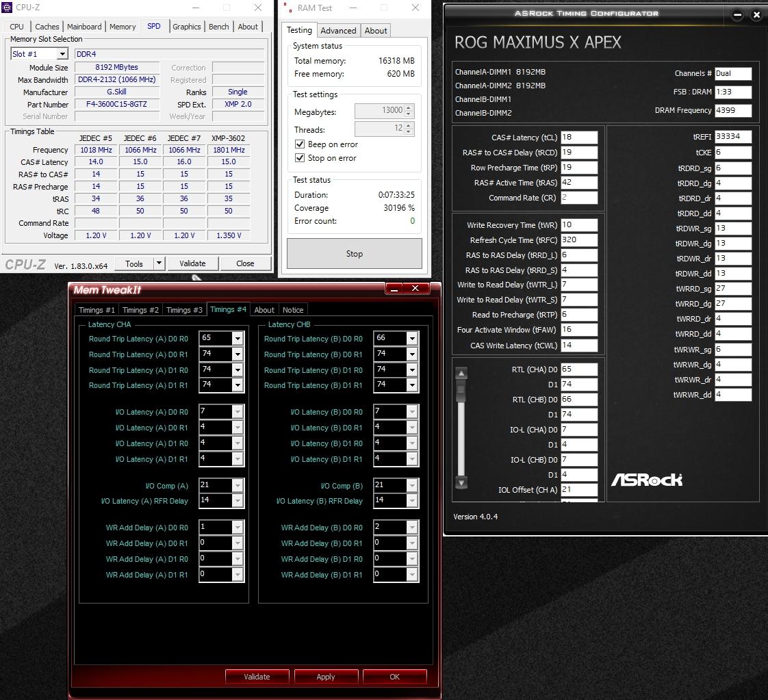This screenshot has width=768, height=700.
Task: Switch to the Caches tab in CPU-Z
Action: pos(47,27)
